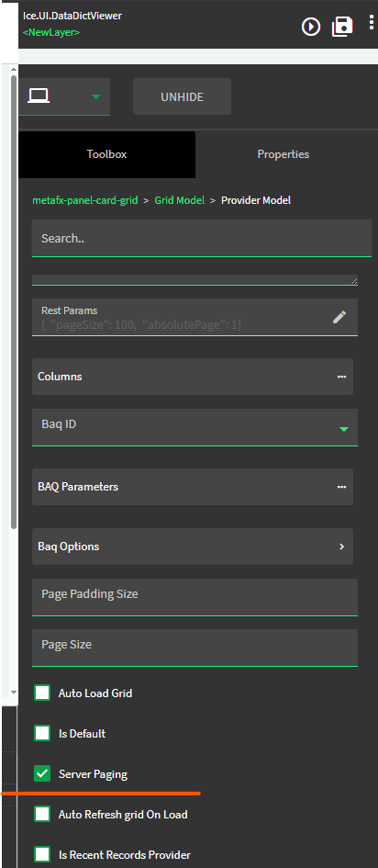The image size is (378, 868).
Task: Enable Auto Refresh grid On Load
Action: click(42, 815)
